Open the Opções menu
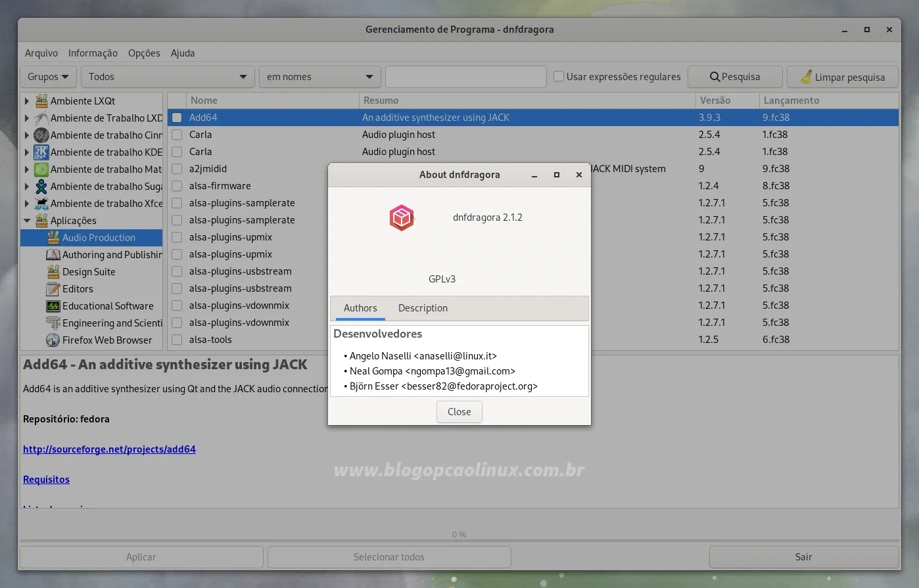The height and width of the screenshot is (588, 919). (144, 53)
